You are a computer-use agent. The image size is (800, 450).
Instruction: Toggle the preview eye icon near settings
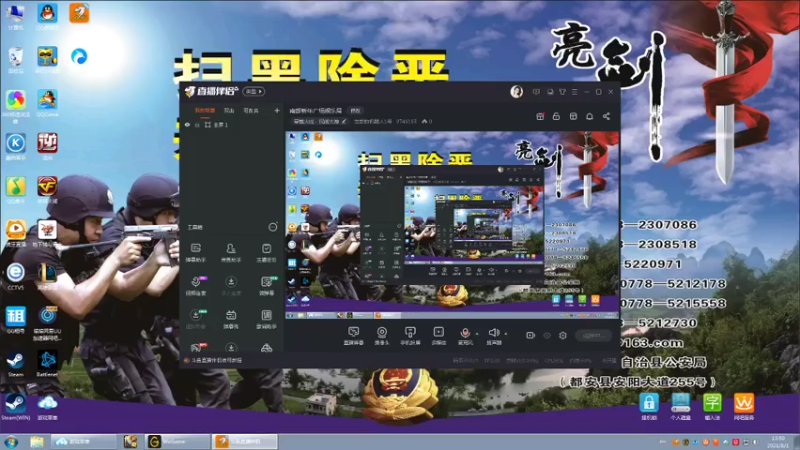[x=546, y=335]
